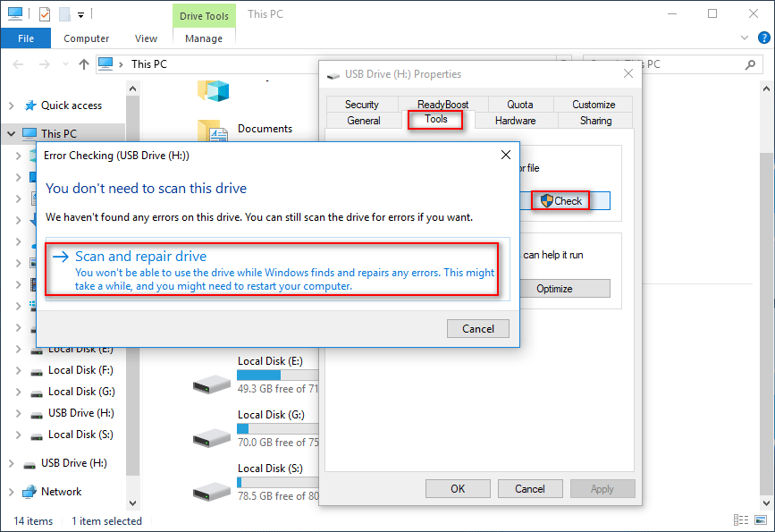Click the This PC address bar icon
This screenshot has height=532, width=775.
[x=105, y=63]
